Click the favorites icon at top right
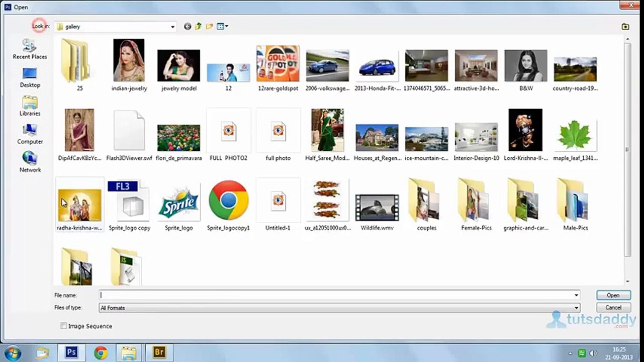644x362 pixels. pos(625,27)
